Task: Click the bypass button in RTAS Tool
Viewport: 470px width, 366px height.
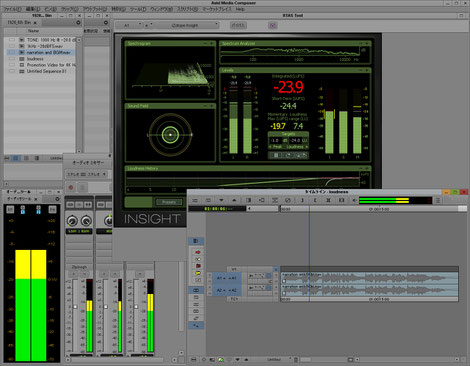Action: 238,25
